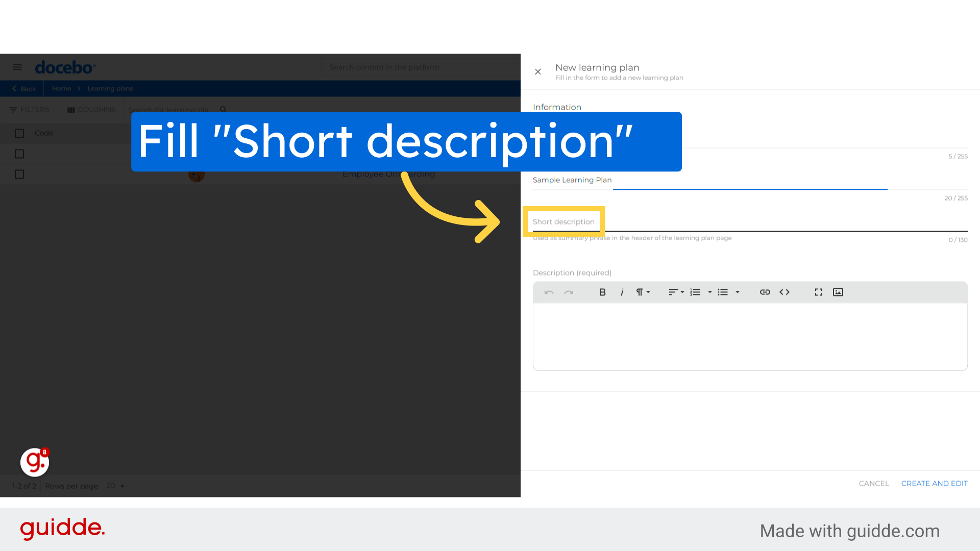Open the text alignment dropdown
Viewport: 980px width, 551px height.
[x=676, y=292]
